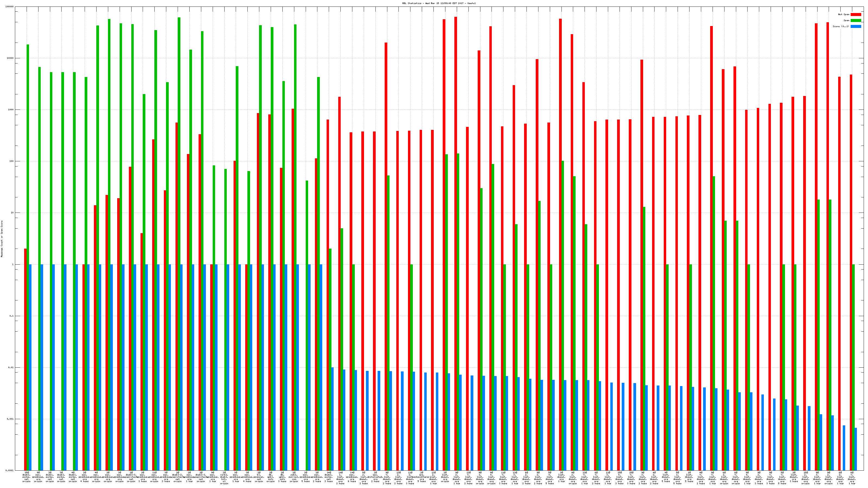Click the ips.backscatterer.org 5 hops label
Screen dimensions: 868x488
pyautogui.click(x=422, y=477)
